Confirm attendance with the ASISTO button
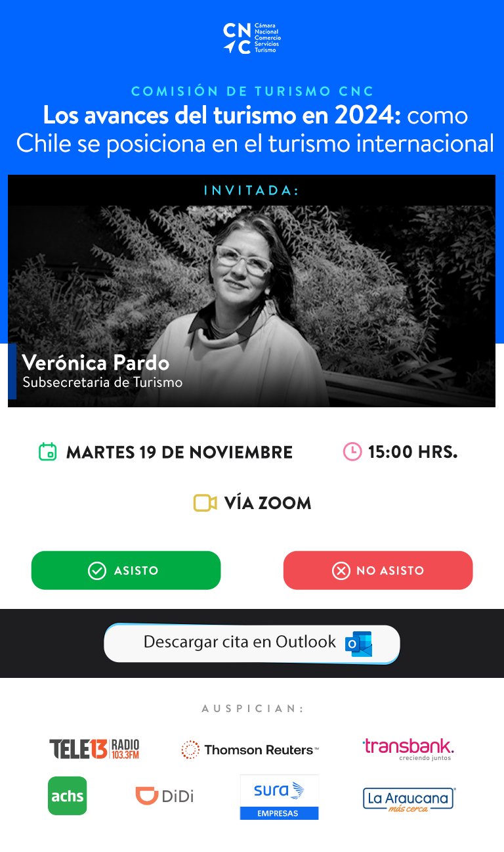 [126, 570]
